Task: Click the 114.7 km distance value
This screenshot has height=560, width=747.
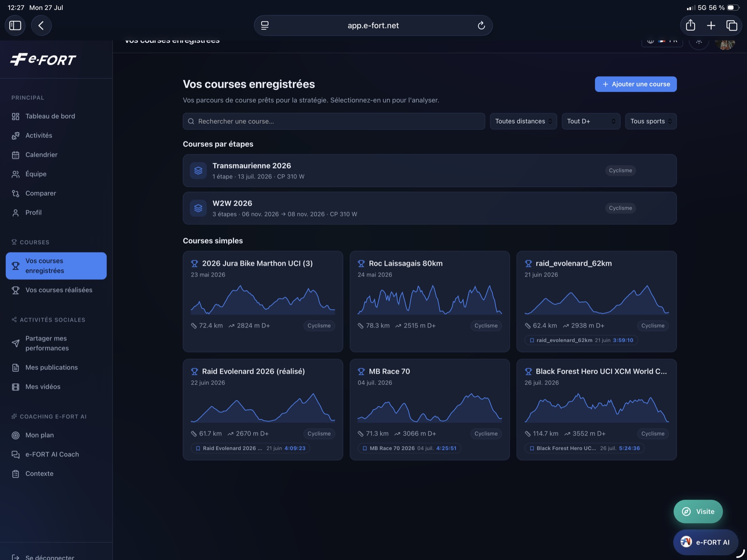Action: [x=546, y=434]
